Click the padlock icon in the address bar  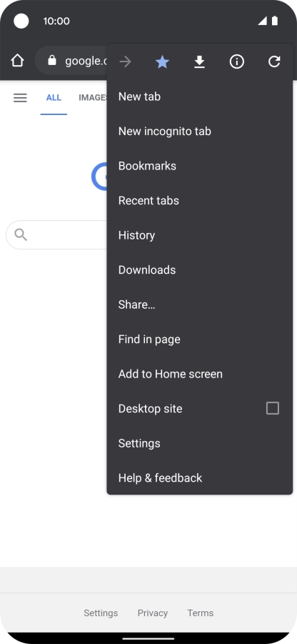(51, 60)
